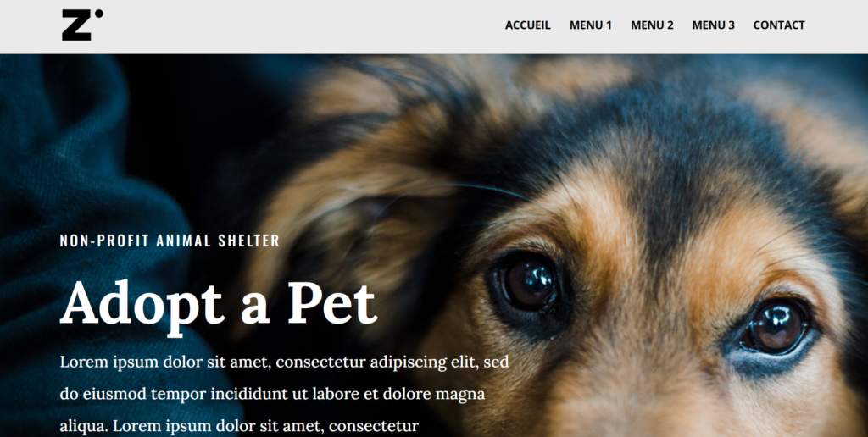Click the Z logo in the header
The image size is (868, 437).
click(82, 25)
